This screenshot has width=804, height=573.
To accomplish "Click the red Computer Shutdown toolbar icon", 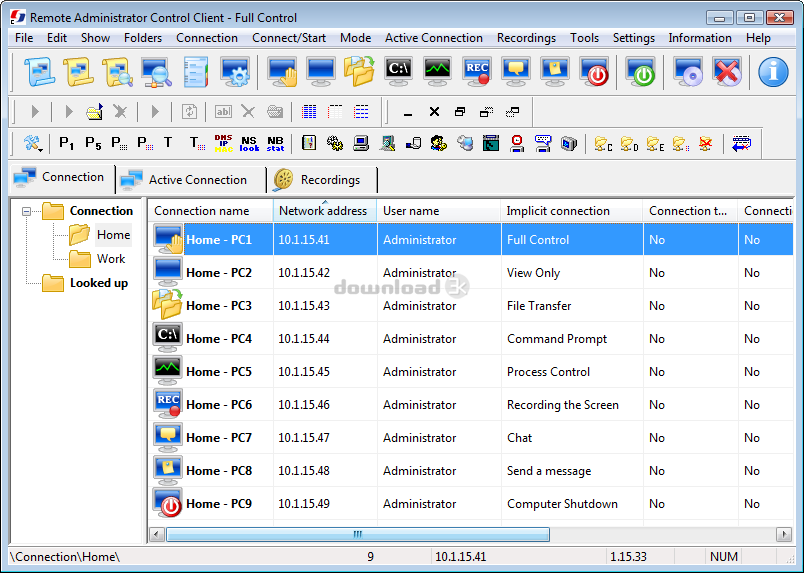I will 594,72.
